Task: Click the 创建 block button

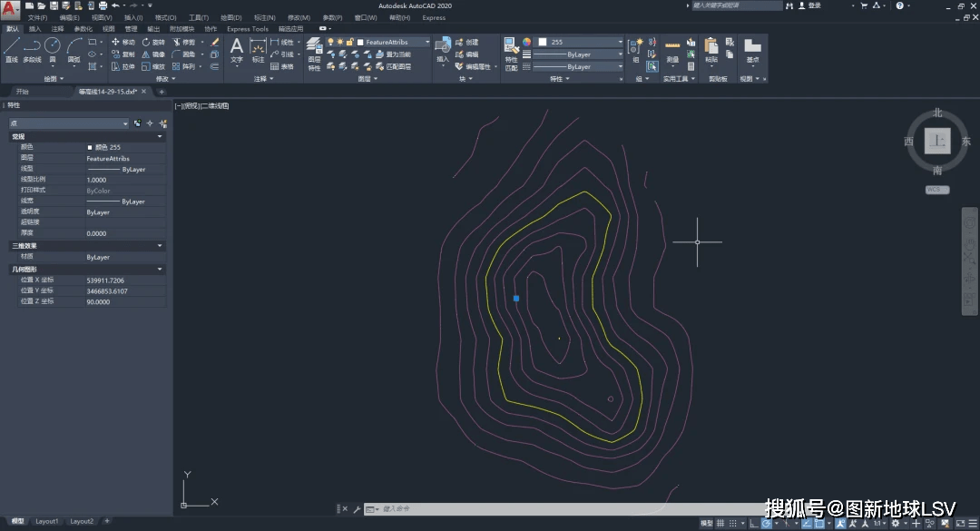Action: tap(467, 42)
